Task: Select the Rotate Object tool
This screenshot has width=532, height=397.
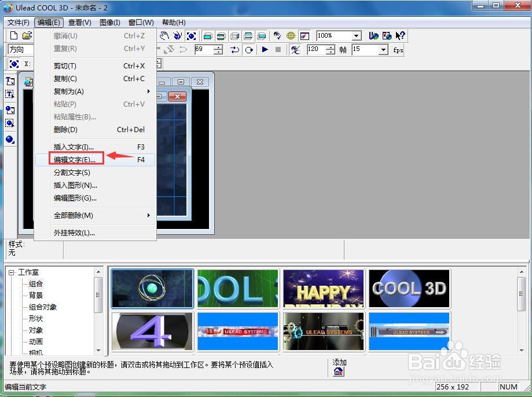Action: click(178, 35)
